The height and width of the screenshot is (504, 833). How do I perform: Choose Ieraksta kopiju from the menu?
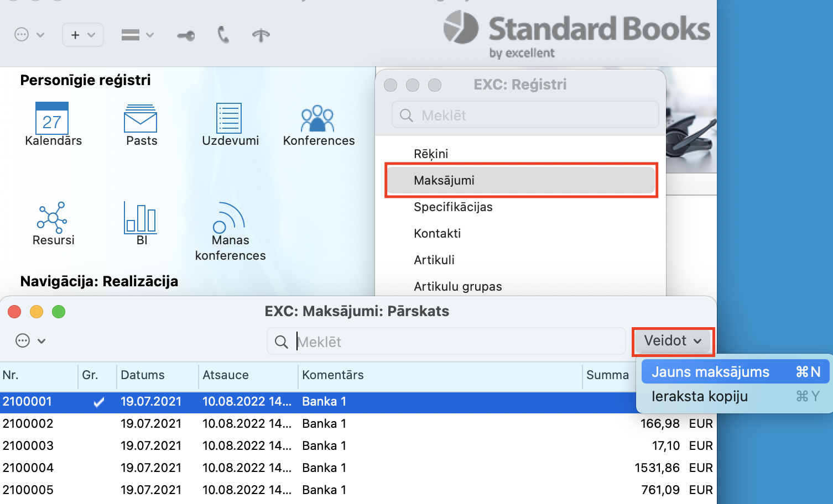pos(699,396)
